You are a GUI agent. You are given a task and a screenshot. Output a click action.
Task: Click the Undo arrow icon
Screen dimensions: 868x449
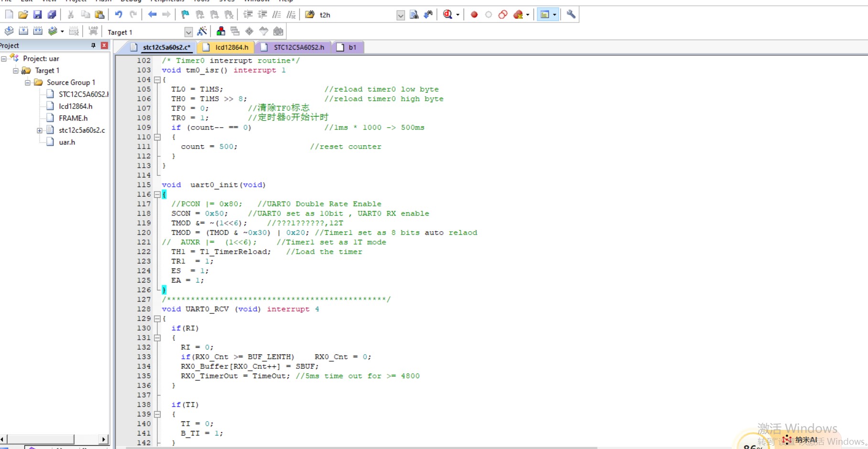(x=119, y=15)
